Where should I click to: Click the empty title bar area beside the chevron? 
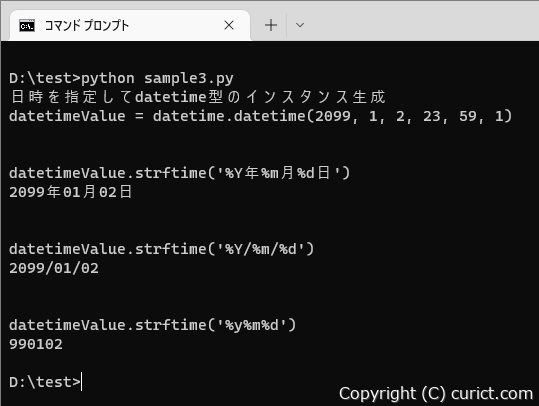tap(423, 21)
